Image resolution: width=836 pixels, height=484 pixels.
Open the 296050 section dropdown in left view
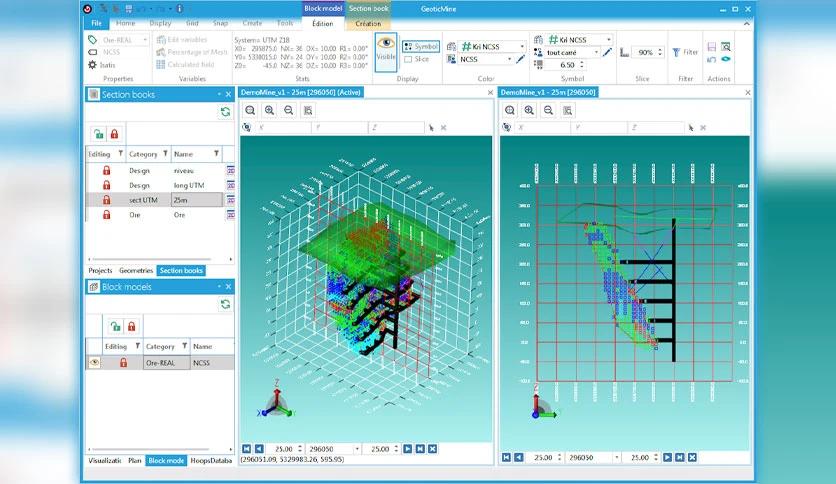357,449
